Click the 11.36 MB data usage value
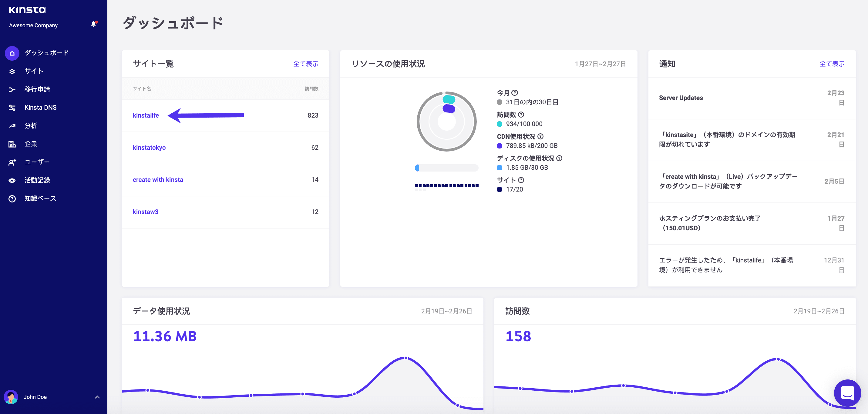Screen dimensions: 868x414 pyautogui.click(x=165, y=336)
